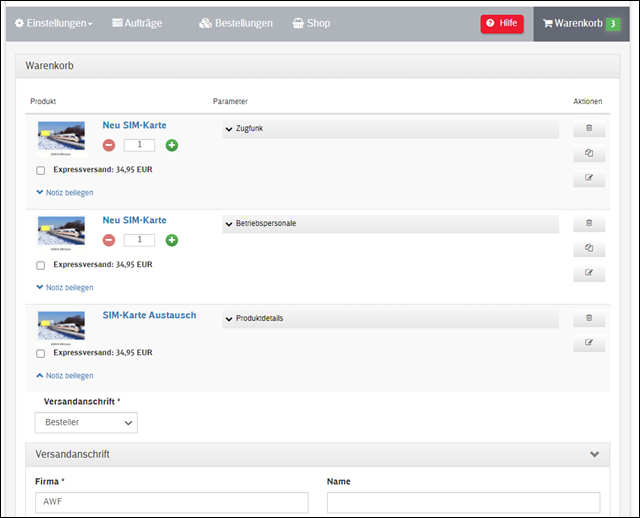Image resolution: width=640 pixels, height=518 pixels.
Task: Enable Expressversand for SIM-Karte Austausch
Action: (40, 353)
